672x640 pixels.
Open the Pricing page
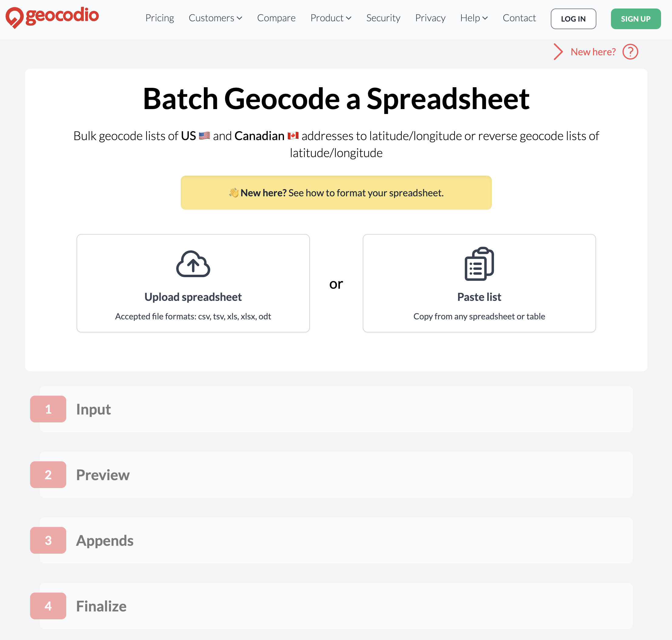tap(159, 19)
